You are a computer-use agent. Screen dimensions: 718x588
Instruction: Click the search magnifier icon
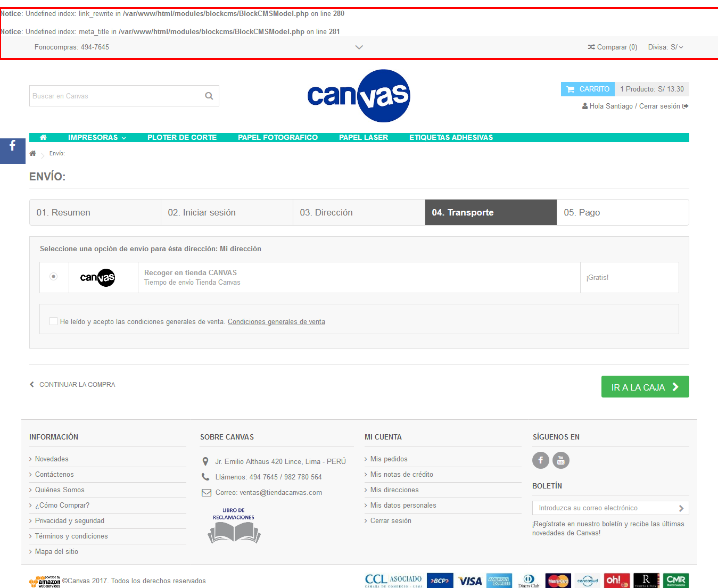click(x=209, y=96)
